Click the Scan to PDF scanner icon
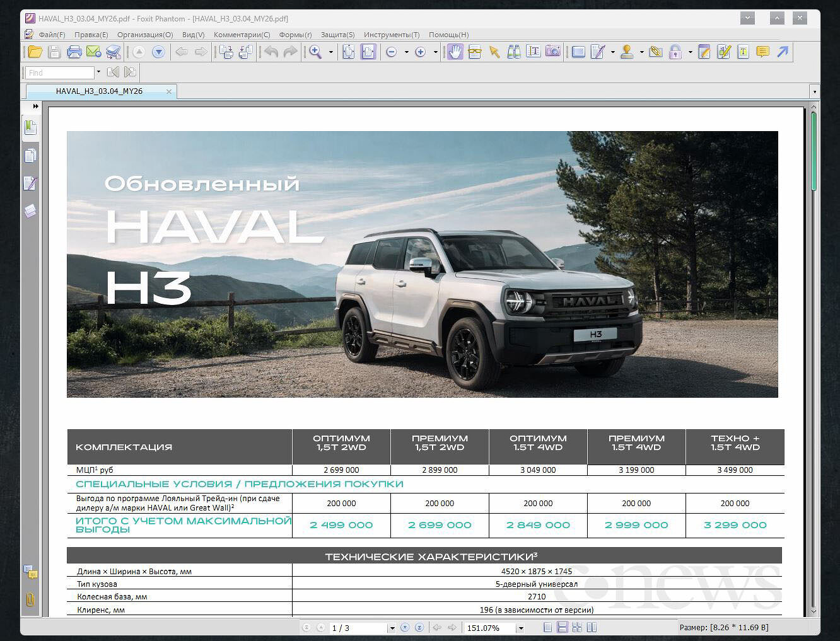 pyautogui.click(x=114, y=52)
